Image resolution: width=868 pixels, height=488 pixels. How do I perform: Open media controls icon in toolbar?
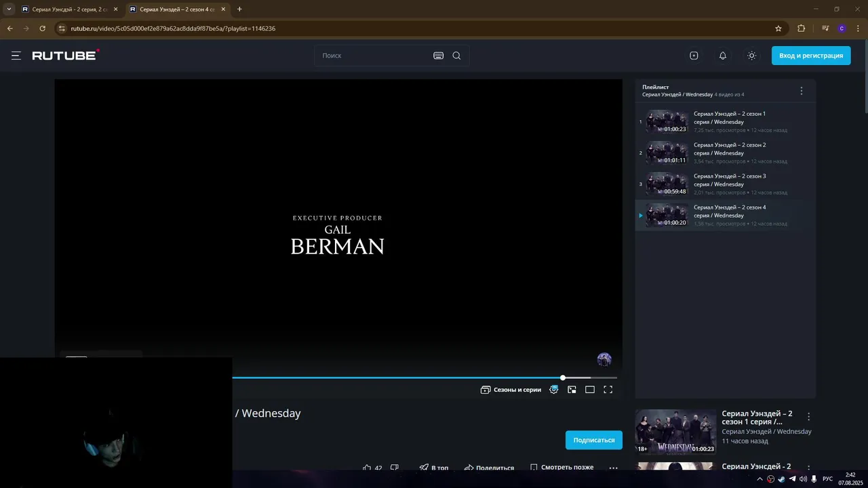pyautogui.click(x=825, y=28)
